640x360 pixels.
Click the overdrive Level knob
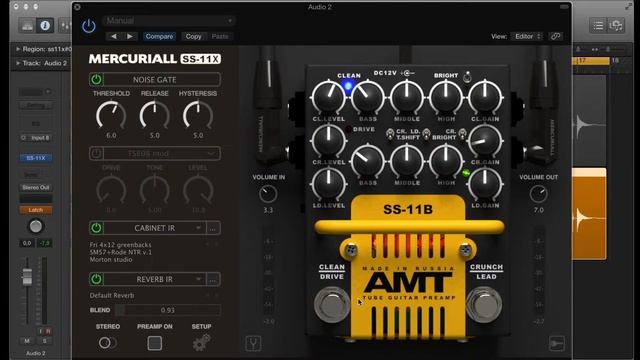198,189
